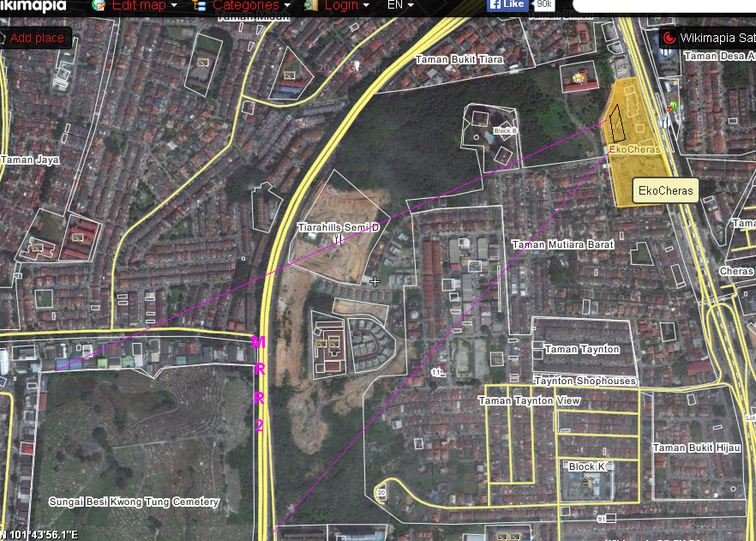This screenshot has width=756, height=541.
Task: Click the red swirl icon beside Wikimapia Satellite
Action: 669,38
